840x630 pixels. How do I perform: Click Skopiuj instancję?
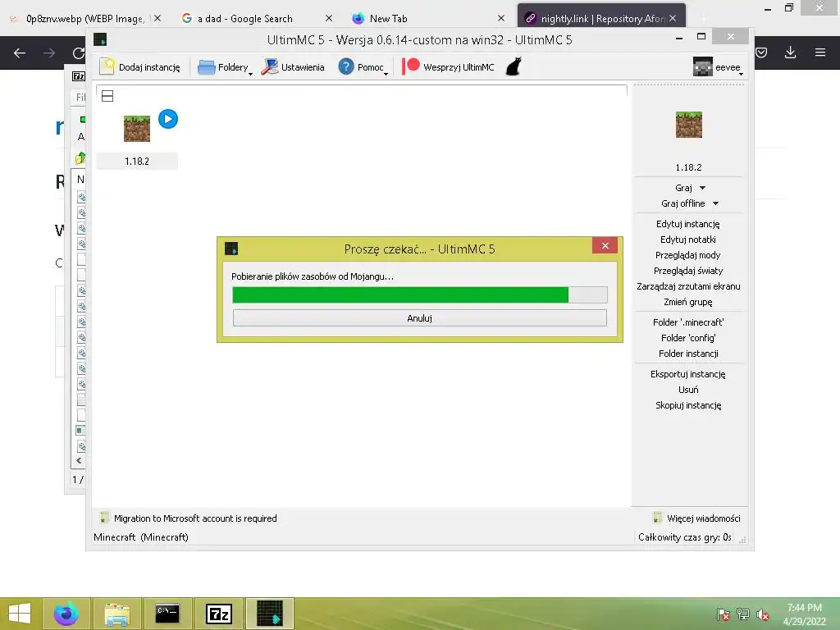(688, 405)
